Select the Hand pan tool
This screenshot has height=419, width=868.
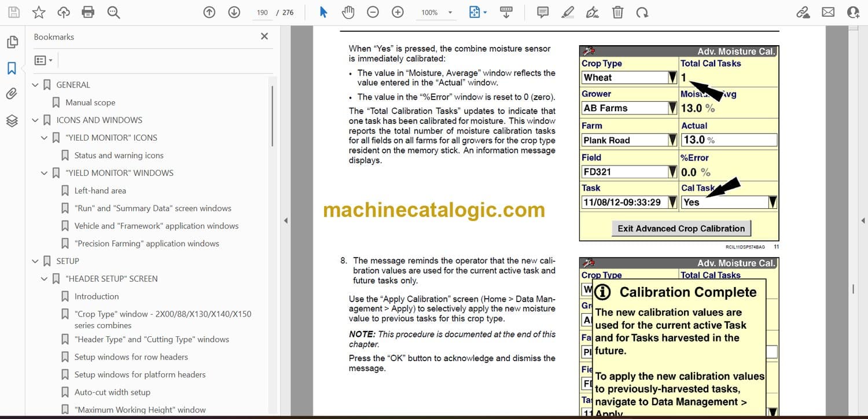pyautogui.click(x=348, y=12)
